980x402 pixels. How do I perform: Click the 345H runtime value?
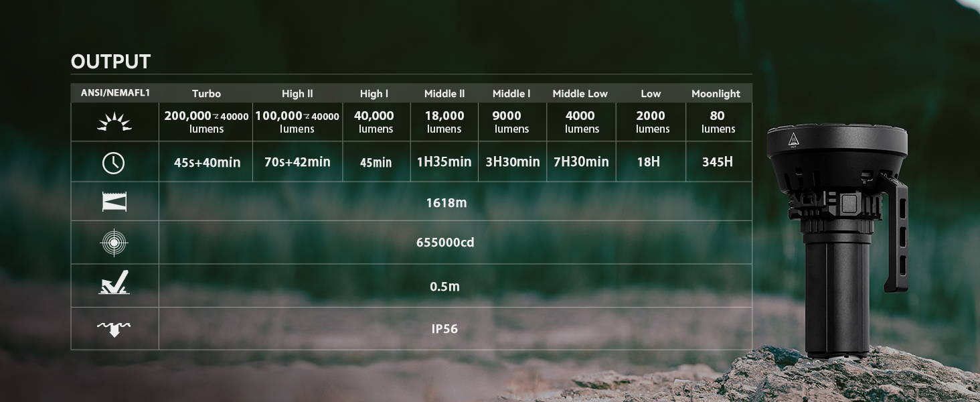click(x=717, y=162)
